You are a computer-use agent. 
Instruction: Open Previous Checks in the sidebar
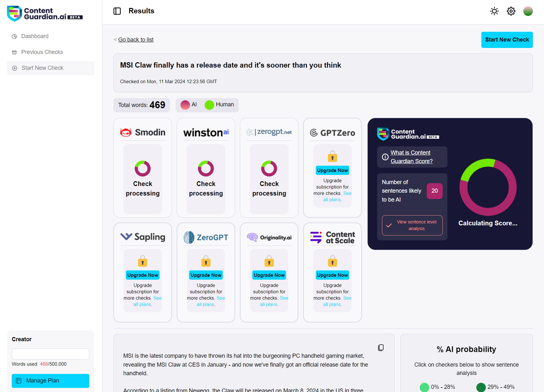tap(42, 52)
